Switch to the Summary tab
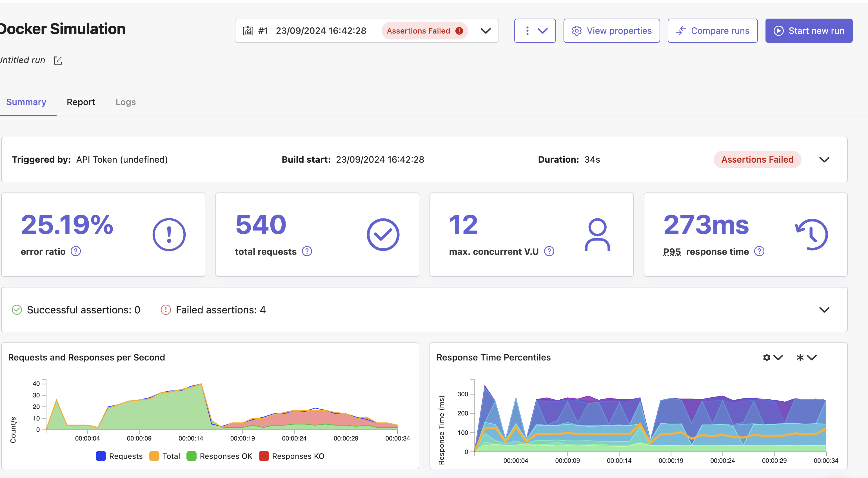The image size is (868, 478). pyautogui.click(x=26, y=102)
